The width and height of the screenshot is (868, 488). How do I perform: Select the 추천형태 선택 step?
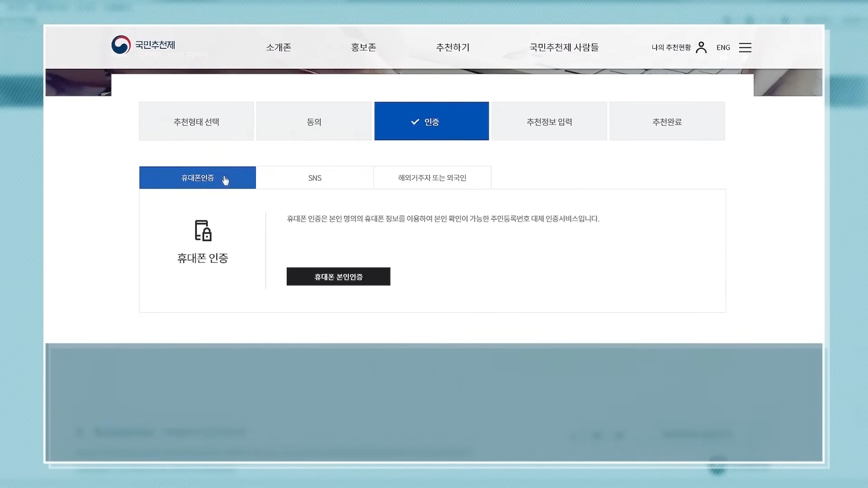[x=196, y=122]
